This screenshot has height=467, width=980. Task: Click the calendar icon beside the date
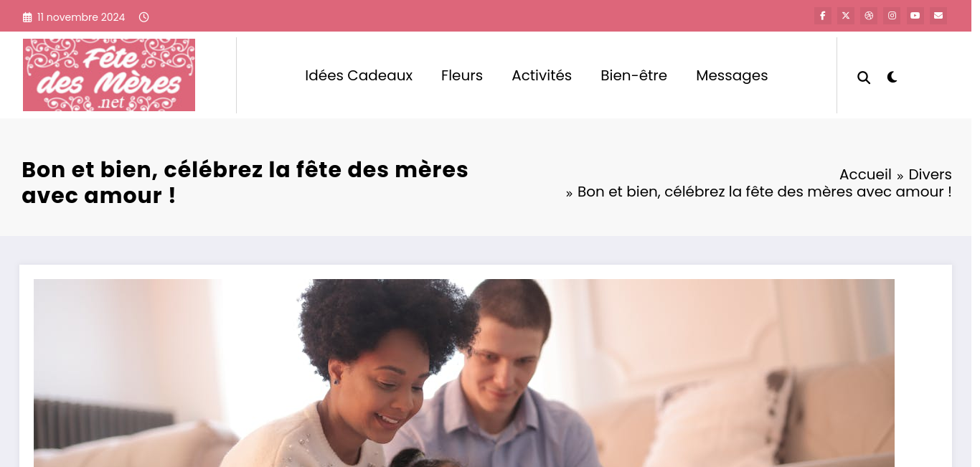(x=27, y=17)
